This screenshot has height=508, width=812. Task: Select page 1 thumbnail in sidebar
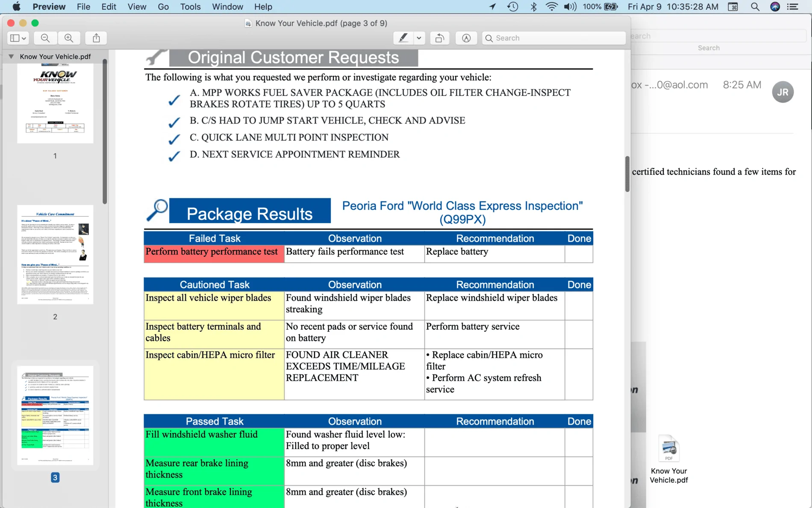pos(55,103)
